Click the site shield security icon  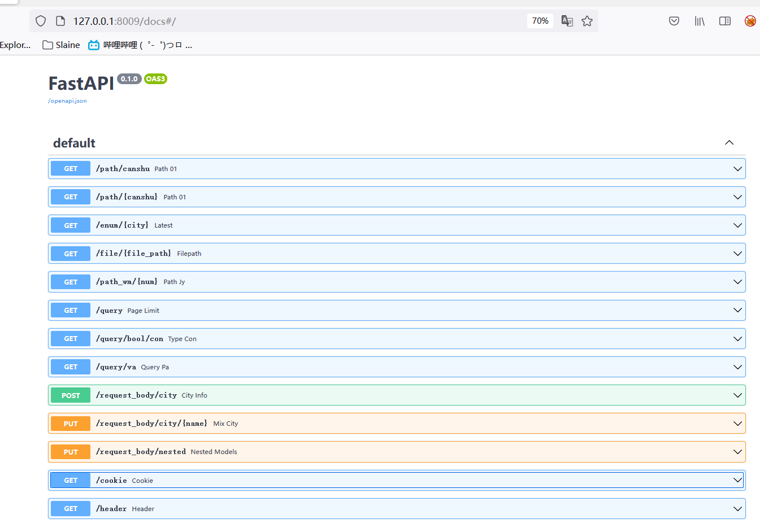click(41, 21)
